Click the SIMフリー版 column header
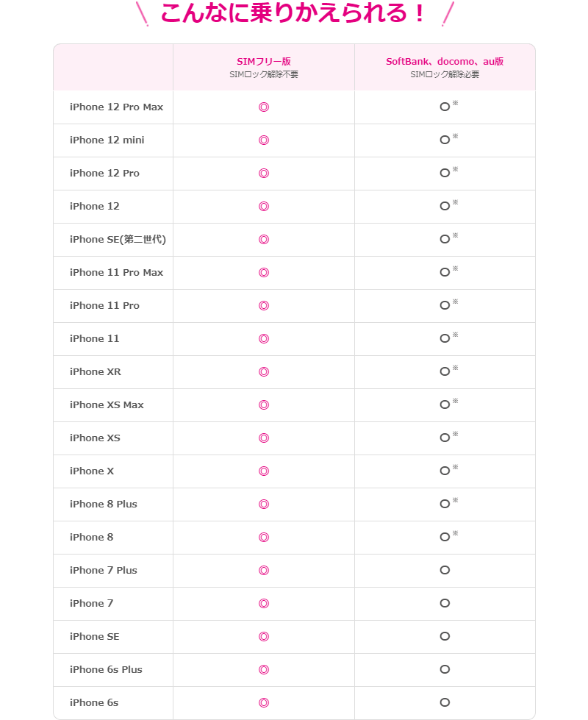Image resolution: width=588 pixels, height=720 pixels. tap(263, 62)
